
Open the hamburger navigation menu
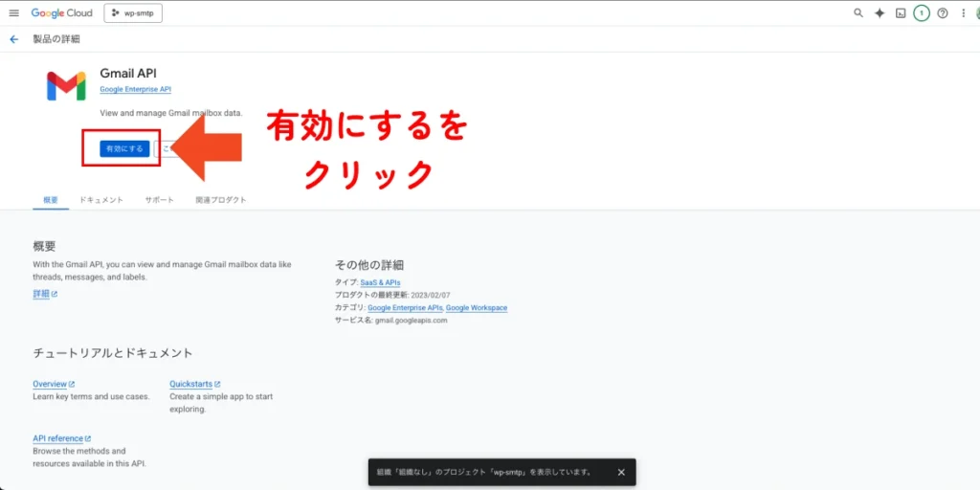(13, 13)
